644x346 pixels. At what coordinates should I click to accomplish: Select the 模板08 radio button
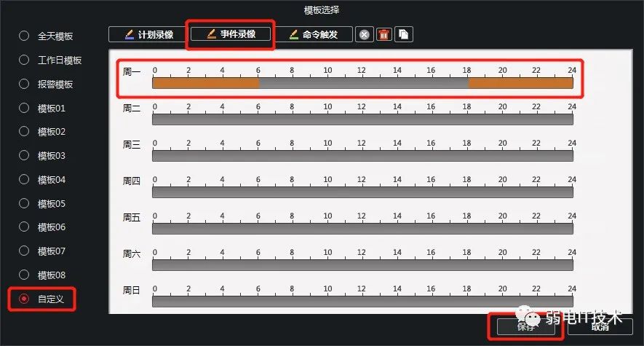pos(24,275)
